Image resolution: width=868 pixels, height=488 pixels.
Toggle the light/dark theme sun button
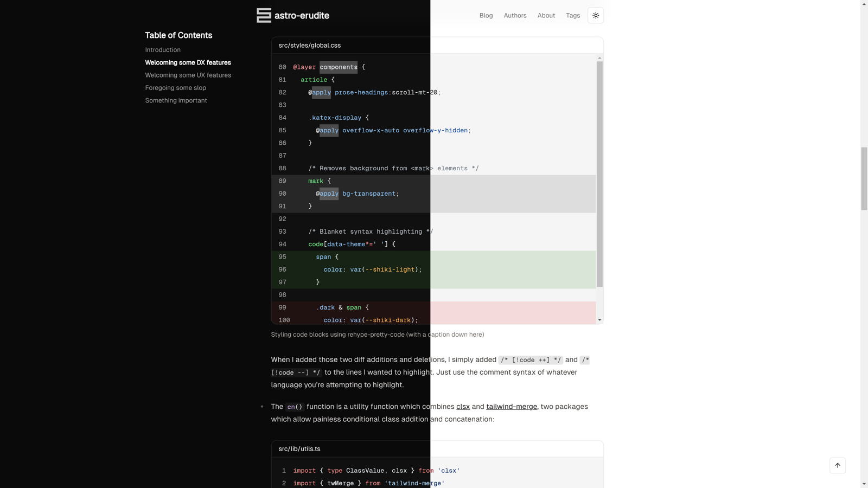[596, 15]
